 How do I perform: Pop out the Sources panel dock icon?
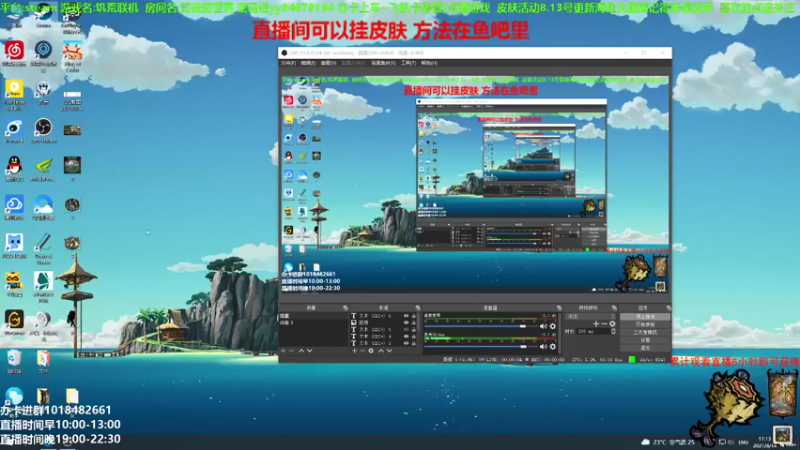(x=418, y=308)
